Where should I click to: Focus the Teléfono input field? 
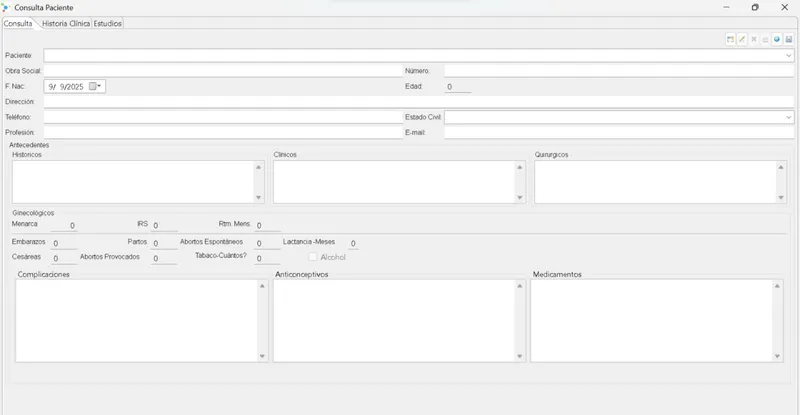pos(223,117)
